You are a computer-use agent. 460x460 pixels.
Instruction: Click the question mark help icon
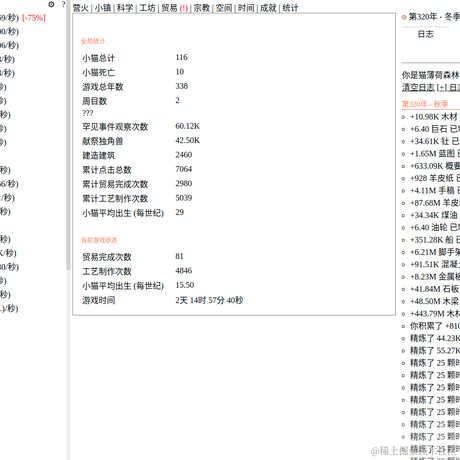(64, 4)
